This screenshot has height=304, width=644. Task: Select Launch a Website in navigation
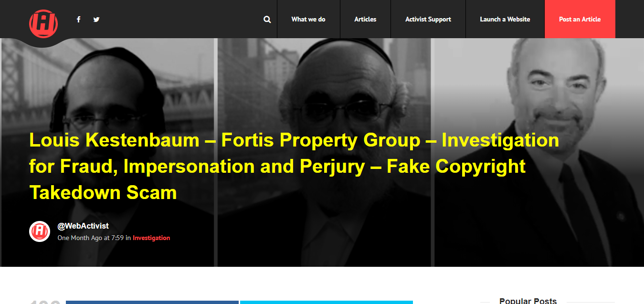click(x=505, y=19)
